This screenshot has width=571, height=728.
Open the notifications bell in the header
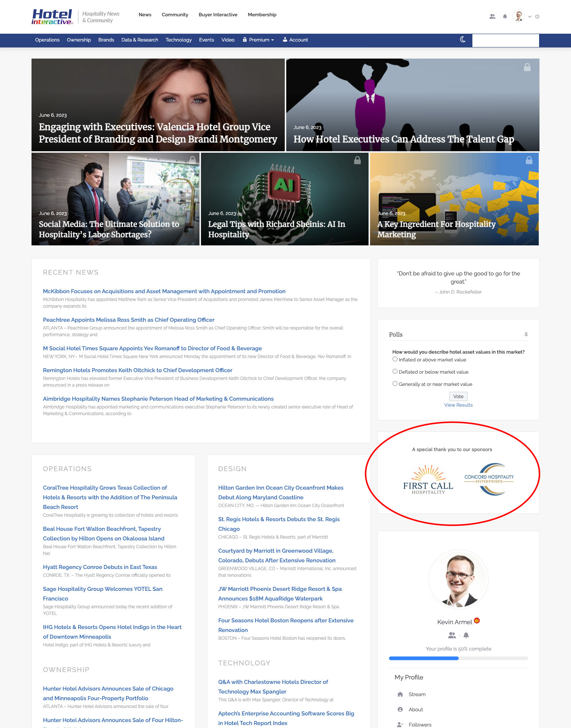505,16
